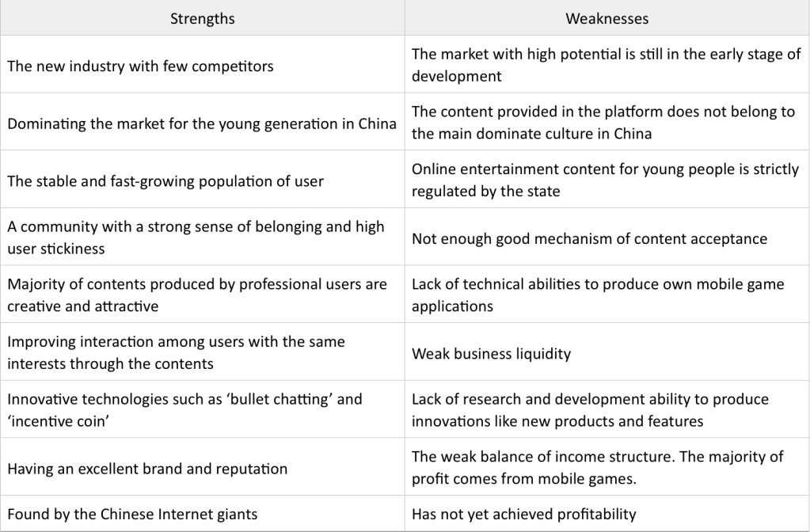This screenshot has height=532, width=810.
Task: Select the 'creative and attractive' contents cell
Action: (x=197, y=294)
